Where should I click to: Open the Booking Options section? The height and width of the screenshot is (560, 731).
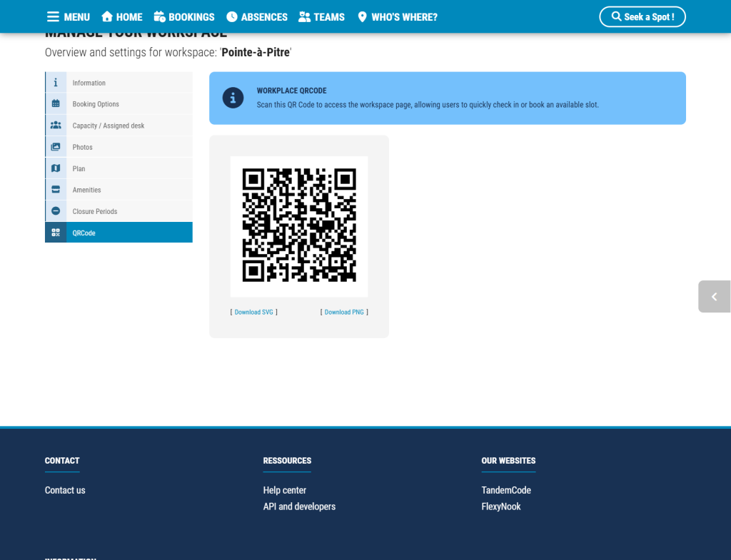(119, 104)
